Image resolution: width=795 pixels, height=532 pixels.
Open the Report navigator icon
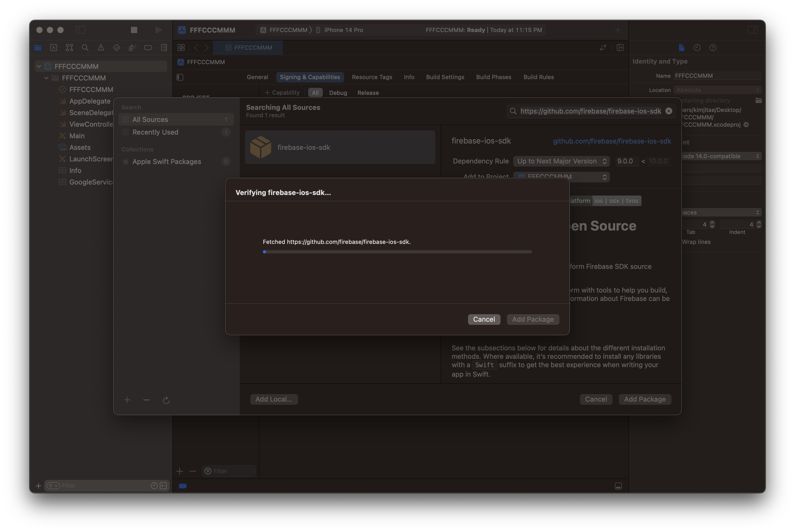164,48
